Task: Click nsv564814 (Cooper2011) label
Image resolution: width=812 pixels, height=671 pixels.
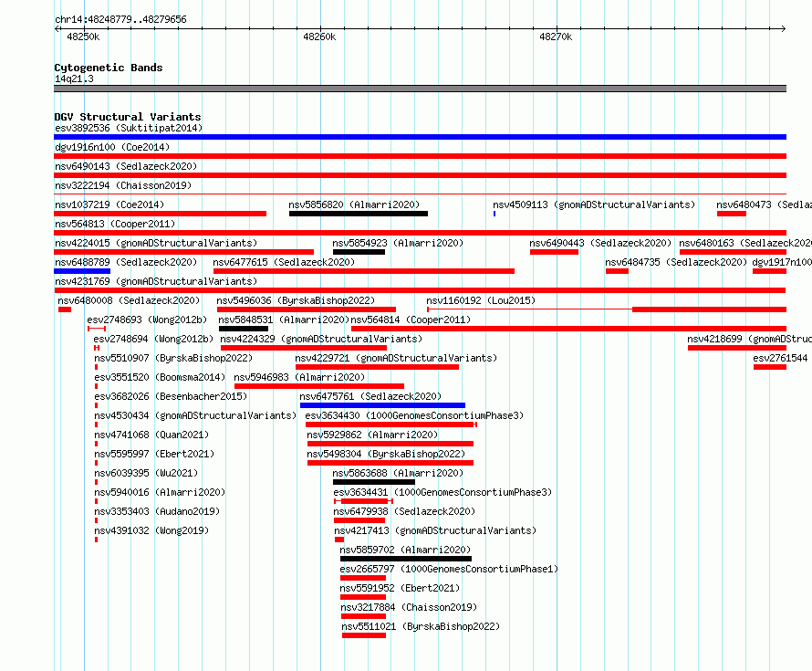Action: (411, 320)
